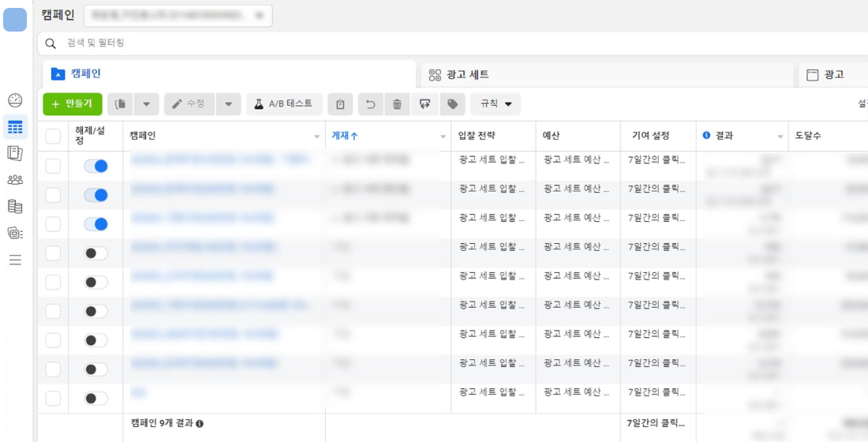
Task: Open the 캠페인 column header dropdown arrow
Action: click(x=317, y=137)
